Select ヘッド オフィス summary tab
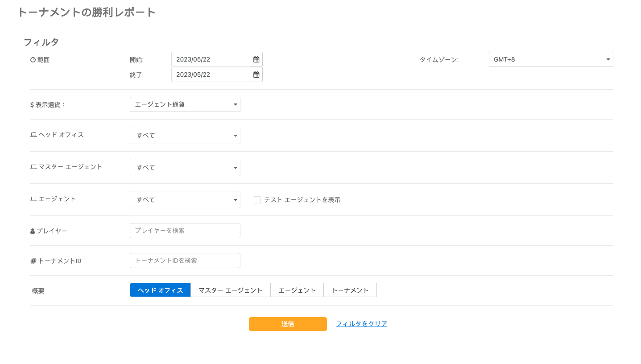Viewport: 641px width, 364px height. 160,290
